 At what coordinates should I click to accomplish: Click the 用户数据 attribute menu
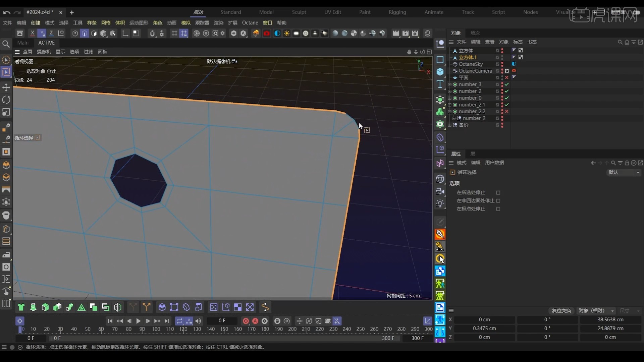[494, 163]
